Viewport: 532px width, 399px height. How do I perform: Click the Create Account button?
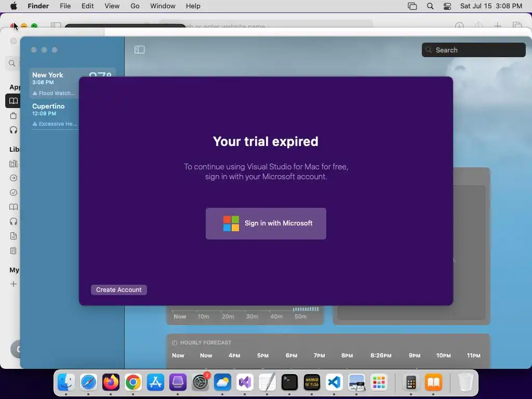119,290
